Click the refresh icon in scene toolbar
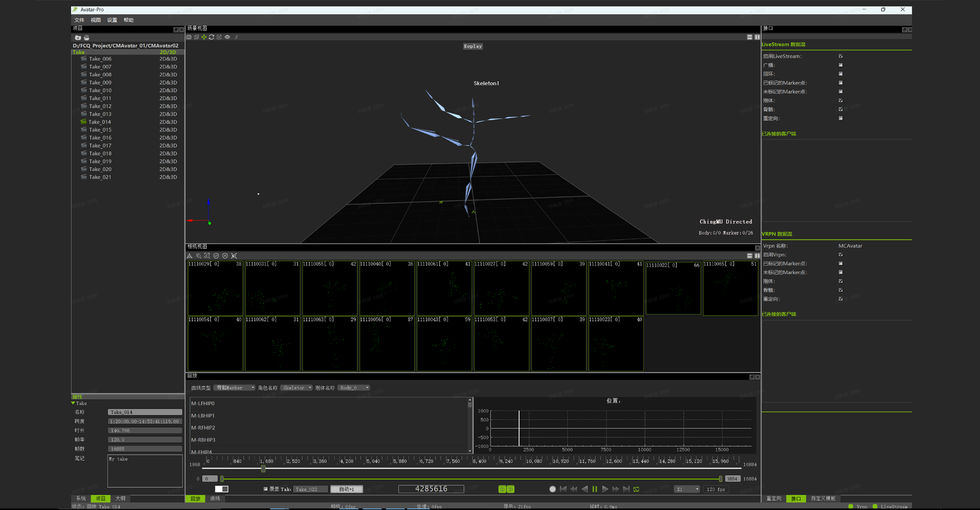Image resolution: width=980 pixels, height=510 pixels. 211,37
